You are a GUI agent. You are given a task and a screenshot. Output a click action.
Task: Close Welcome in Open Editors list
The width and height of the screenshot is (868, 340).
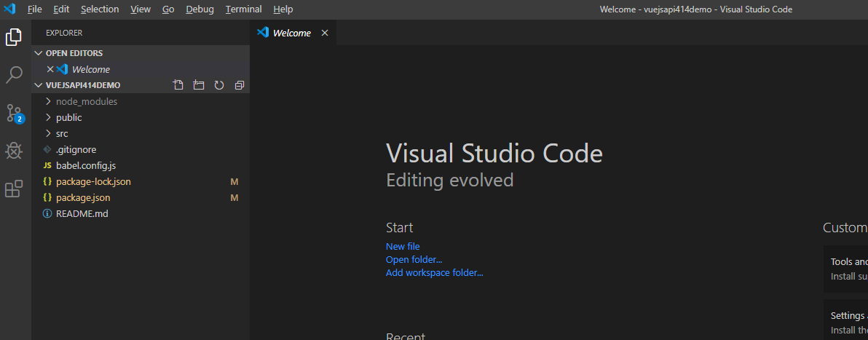pos(50,69)
